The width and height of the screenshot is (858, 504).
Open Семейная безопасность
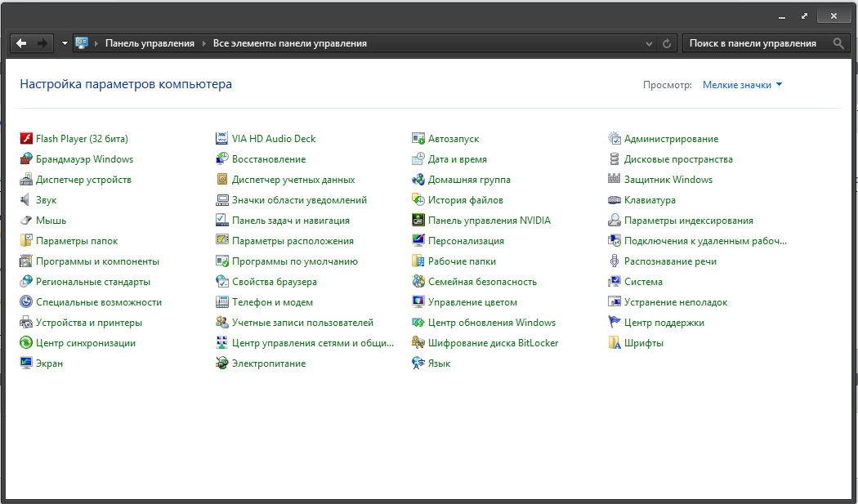[x=482, y=282]
